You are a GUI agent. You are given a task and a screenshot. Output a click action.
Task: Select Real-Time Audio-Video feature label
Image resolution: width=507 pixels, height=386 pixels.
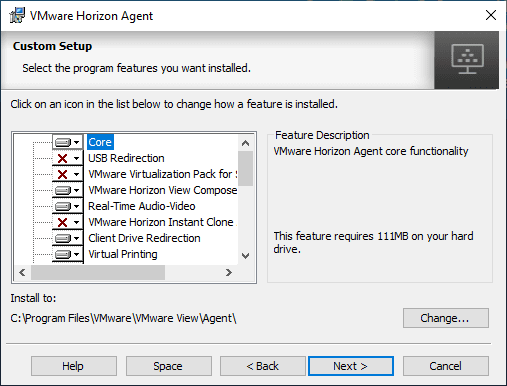[x=142, y=206]
